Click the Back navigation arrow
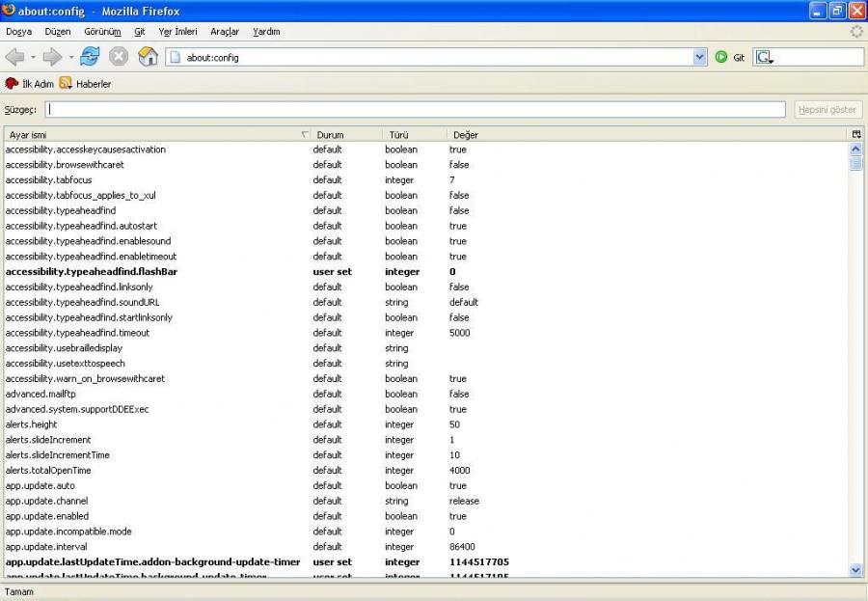Viewport: 868px width, 601px height. tap(14, 57)
